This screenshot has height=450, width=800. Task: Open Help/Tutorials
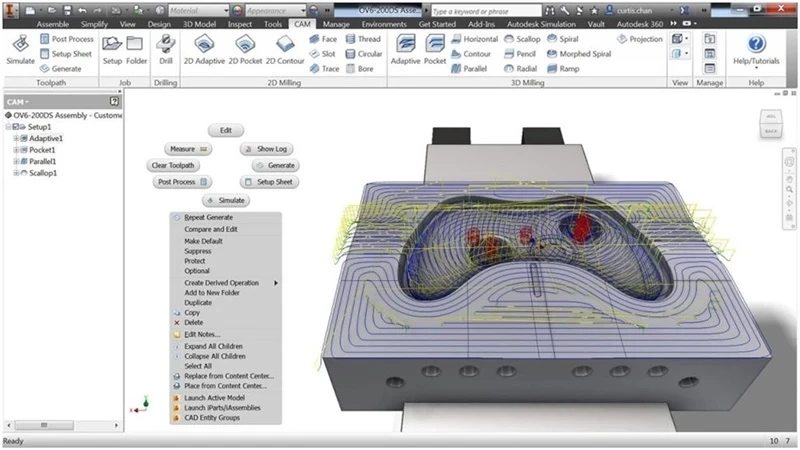tap(756, 49)
